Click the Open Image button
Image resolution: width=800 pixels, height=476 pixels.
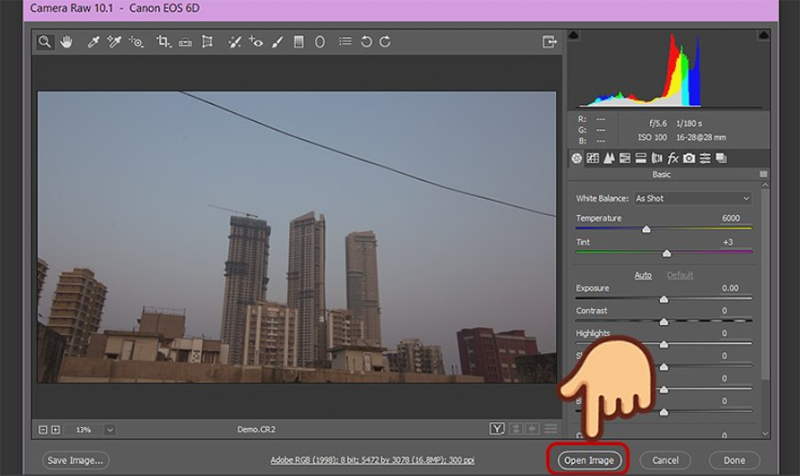(589, 460)
